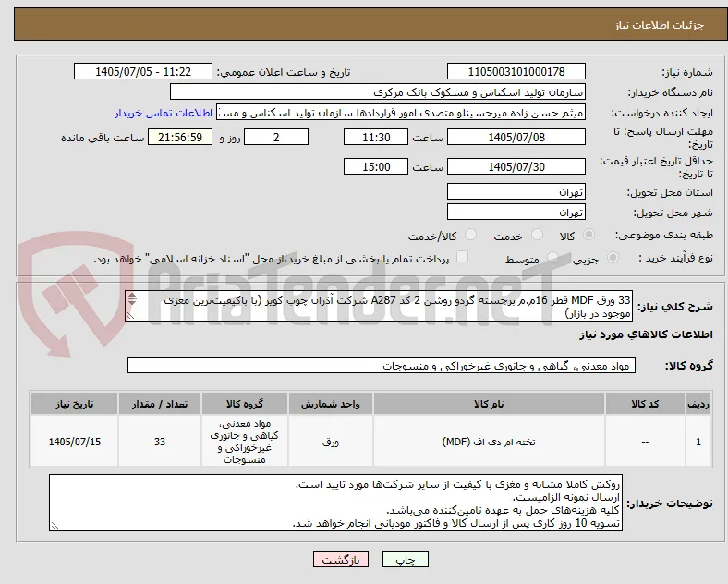The width and height of the screenshot is (728, 584).
Task: Click the goods group field
Action: pyautogui.click(x=382, y=366)
